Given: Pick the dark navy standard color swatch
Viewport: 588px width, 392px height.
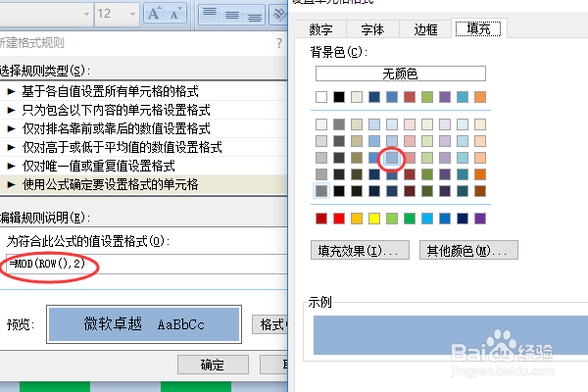Looking at the screenshot, I should tap(463, 219).
